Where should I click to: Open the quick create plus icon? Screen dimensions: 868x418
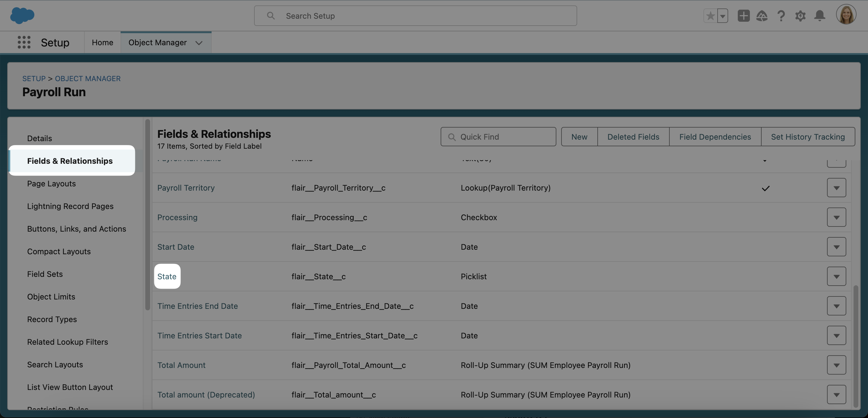744,15
